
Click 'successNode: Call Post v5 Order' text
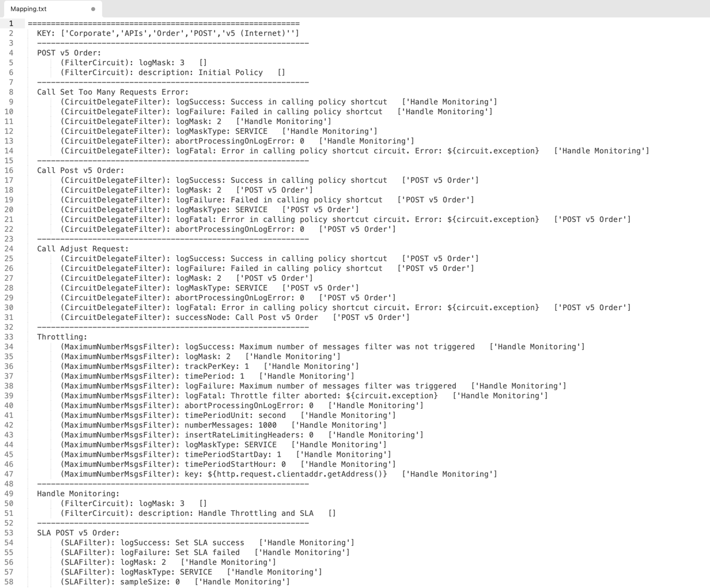coord(247,318)
